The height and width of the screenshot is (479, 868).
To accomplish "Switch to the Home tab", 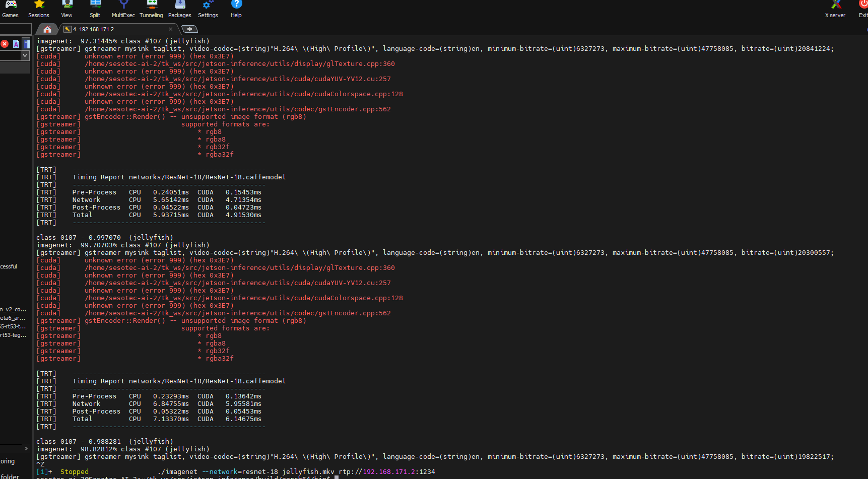I will pyautogui.click(x=47, y=29).
